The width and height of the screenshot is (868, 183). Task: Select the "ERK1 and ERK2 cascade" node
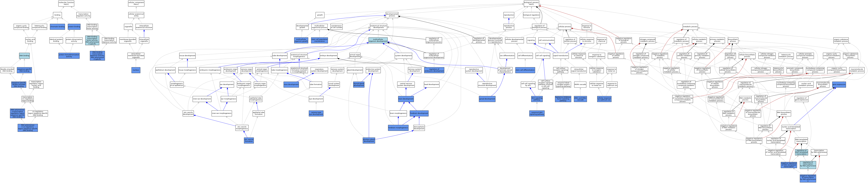point(580,99)
